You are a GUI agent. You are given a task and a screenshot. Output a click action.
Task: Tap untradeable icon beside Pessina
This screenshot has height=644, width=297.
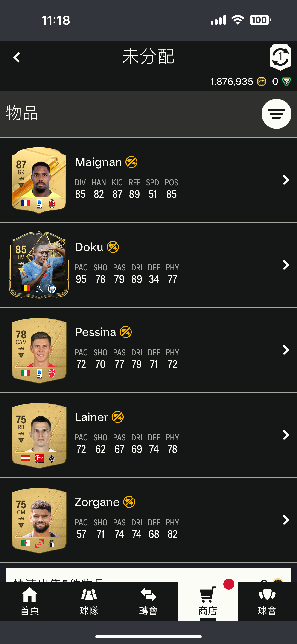pyautogui.click(x=126, y=332)
